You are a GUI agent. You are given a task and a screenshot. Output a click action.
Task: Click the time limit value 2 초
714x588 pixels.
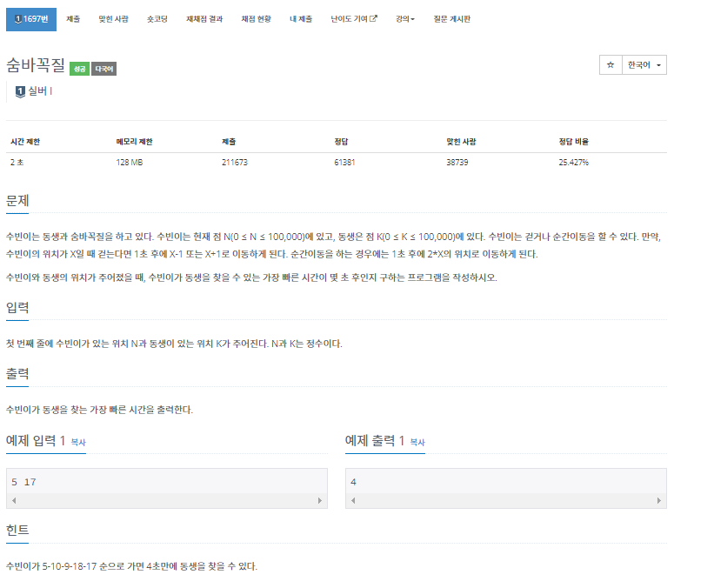click(17, 162)
